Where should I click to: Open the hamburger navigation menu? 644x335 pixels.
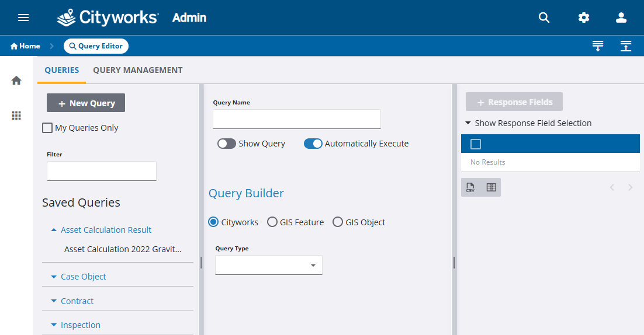point(23,18)
